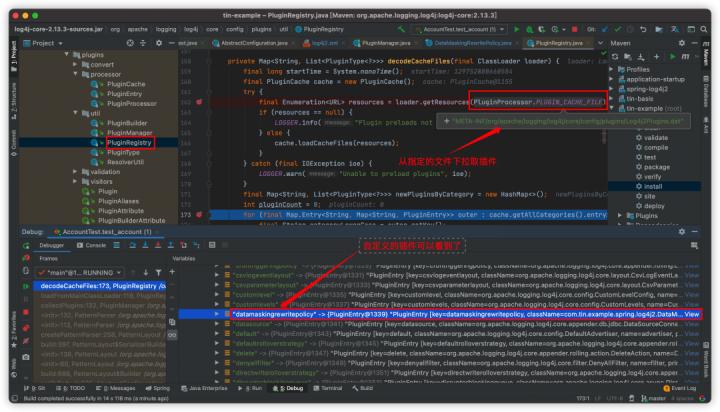The image size is (720, 412).
Task: Click the build hammer icon
Action: coord(401,29)
